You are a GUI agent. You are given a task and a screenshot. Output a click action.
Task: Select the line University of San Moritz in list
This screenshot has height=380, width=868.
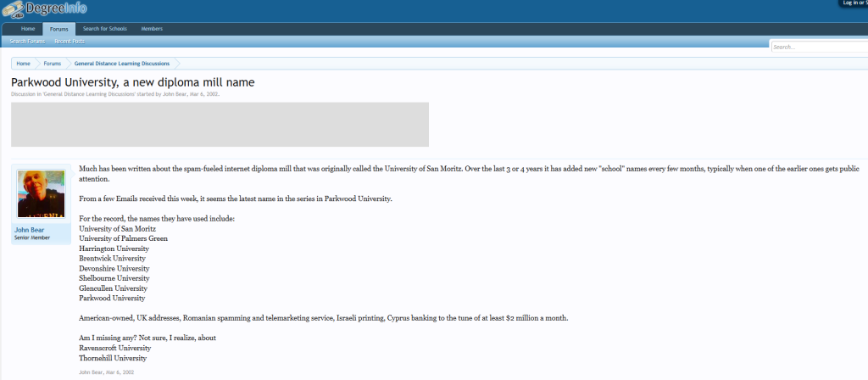point(117,229)
